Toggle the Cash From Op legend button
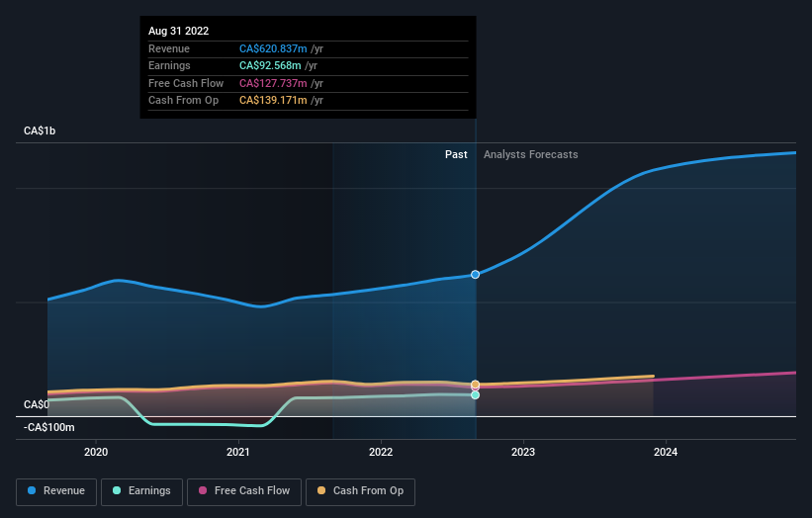This screenshot has height=518, width=812. coord(360,491)
